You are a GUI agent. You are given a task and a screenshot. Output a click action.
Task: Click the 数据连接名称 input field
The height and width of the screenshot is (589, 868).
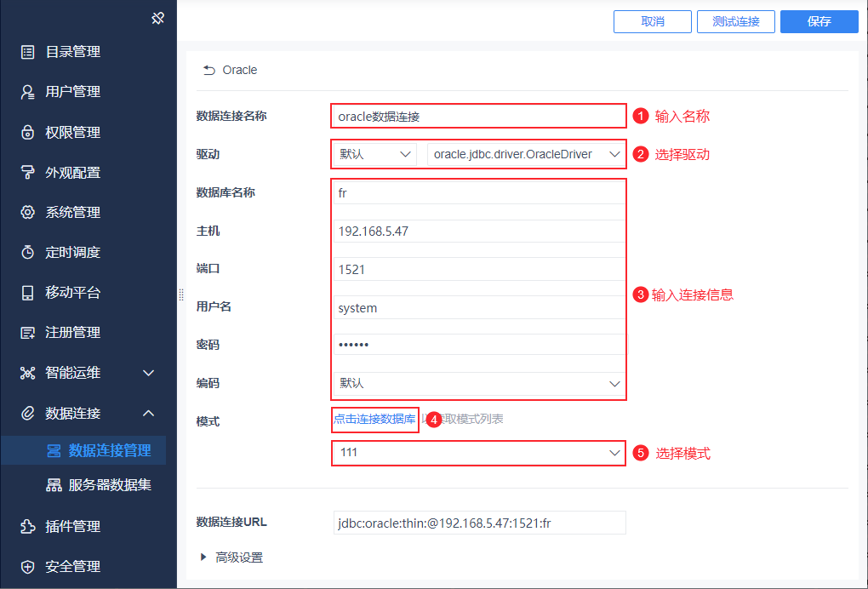point(479,117)
